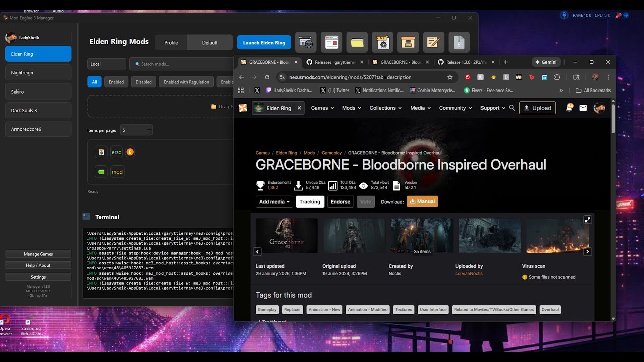Select the All mods filter
The height and width of the screenshot is (362, 644).
(94, 82)
